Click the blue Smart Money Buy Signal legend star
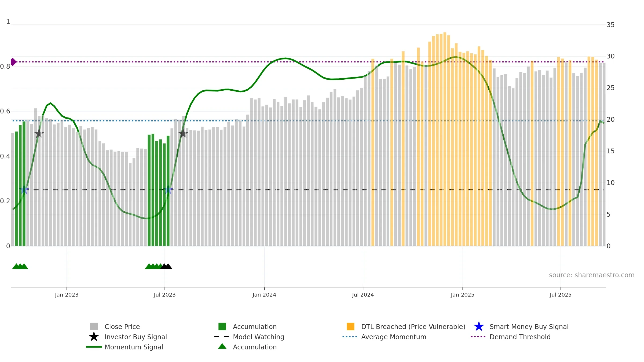The image size is (644, 362). tap(479, 327)
